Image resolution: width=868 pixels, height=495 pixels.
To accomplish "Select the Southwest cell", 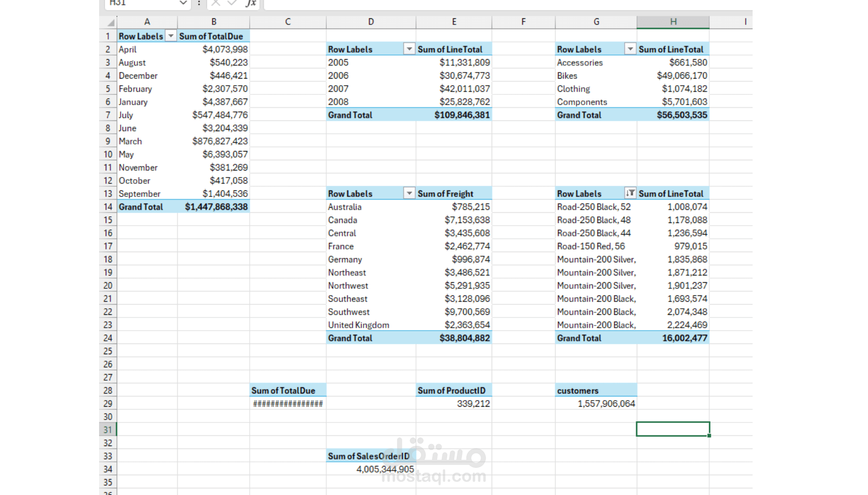I will pos(371,312).
